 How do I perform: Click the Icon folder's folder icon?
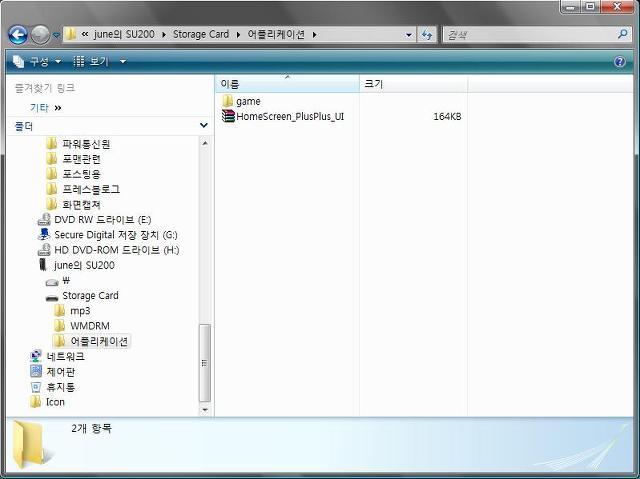click(36, 402)
